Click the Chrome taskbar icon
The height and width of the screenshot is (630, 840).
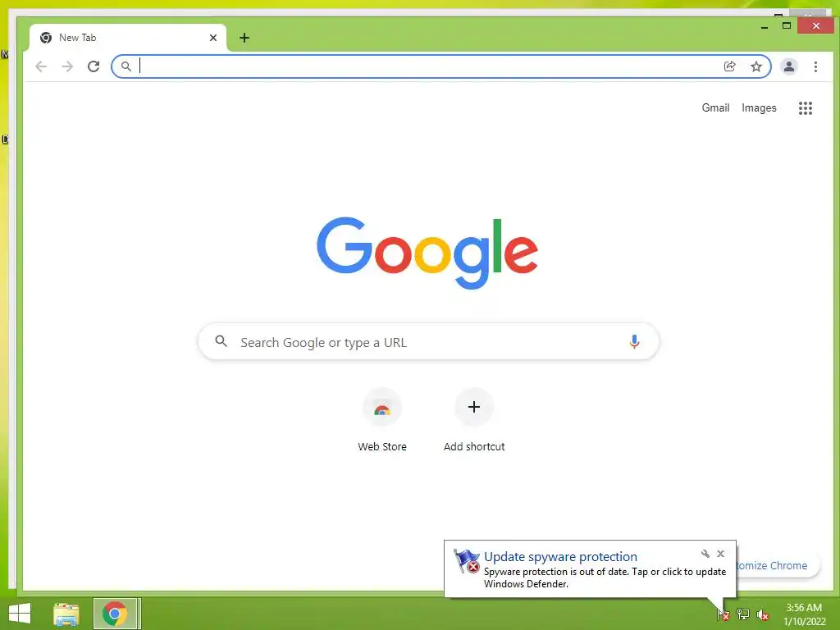click(x=115, y=614)
